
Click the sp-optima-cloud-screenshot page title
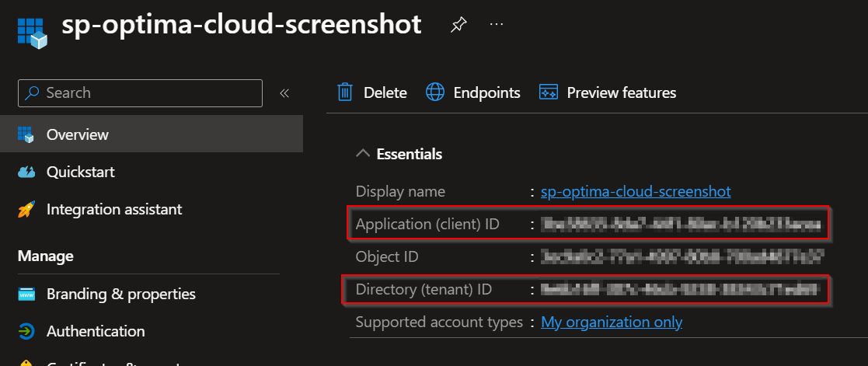pyautogui.click(x=242, y=26)
